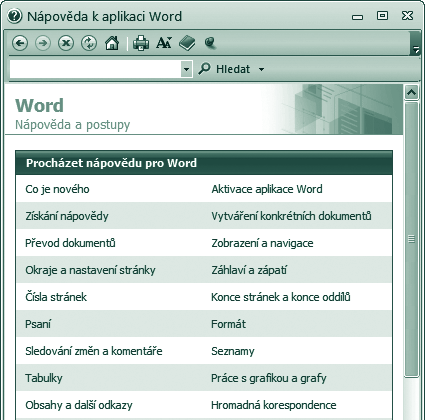The height and width of the screenshot is (420, 426).
Task: Maximize the help window
Action: [x=382, y=16]
